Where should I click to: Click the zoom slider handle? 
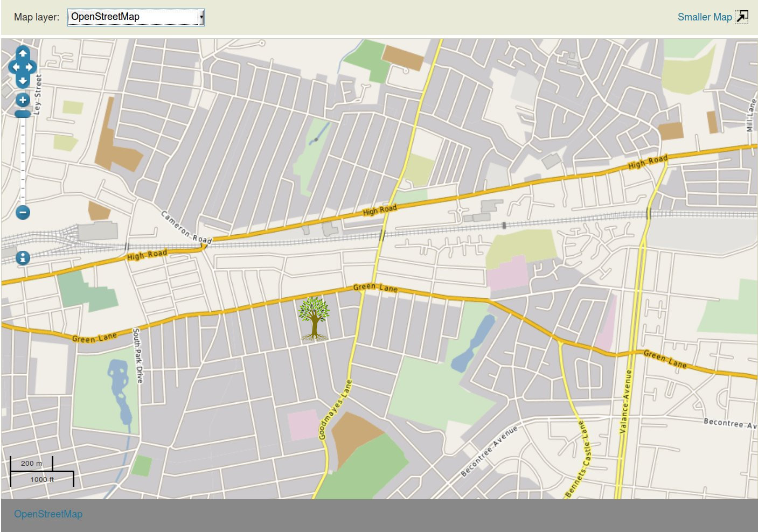point(23,114)
